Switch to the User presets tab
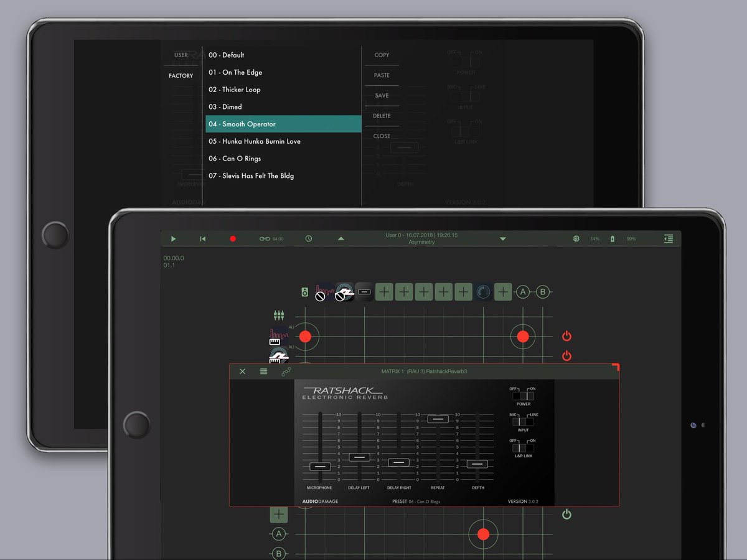 point(181,55)
